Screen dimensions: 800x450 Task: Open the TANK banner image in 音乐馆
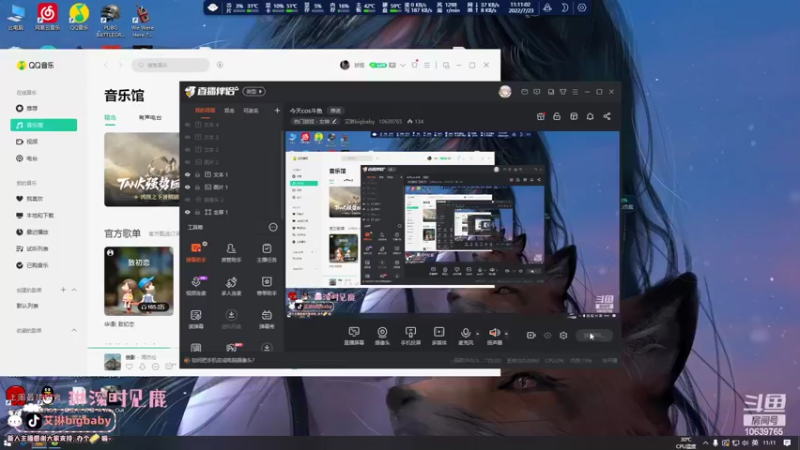click(x=142, y=169)
